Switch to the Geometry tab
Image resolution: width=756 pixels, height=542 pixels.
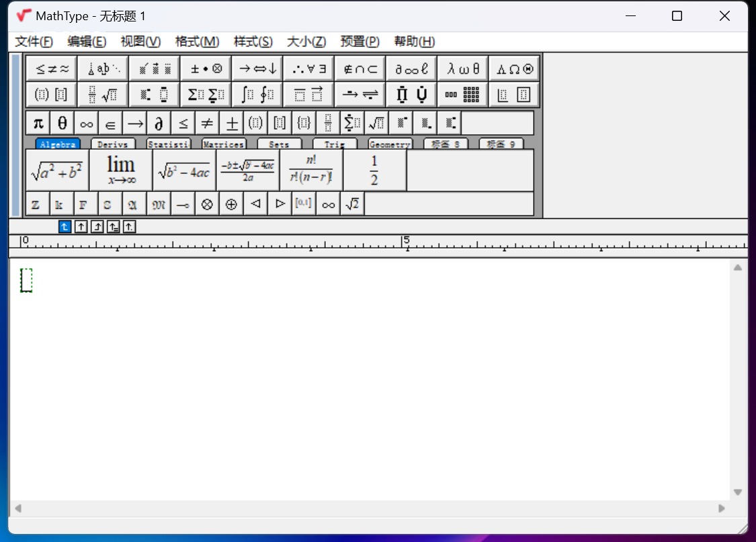390,144
